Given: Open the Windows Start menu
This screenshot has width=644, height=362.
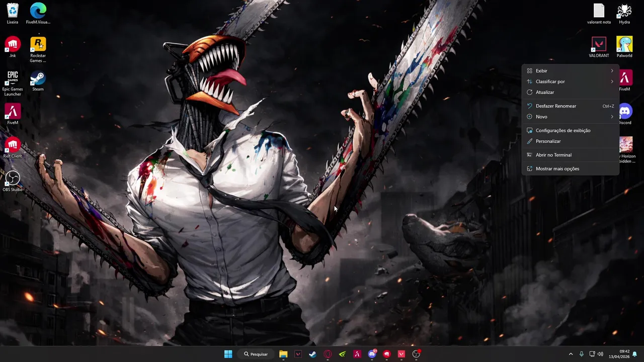Looking at the screenshot, I should pos(228,354).
